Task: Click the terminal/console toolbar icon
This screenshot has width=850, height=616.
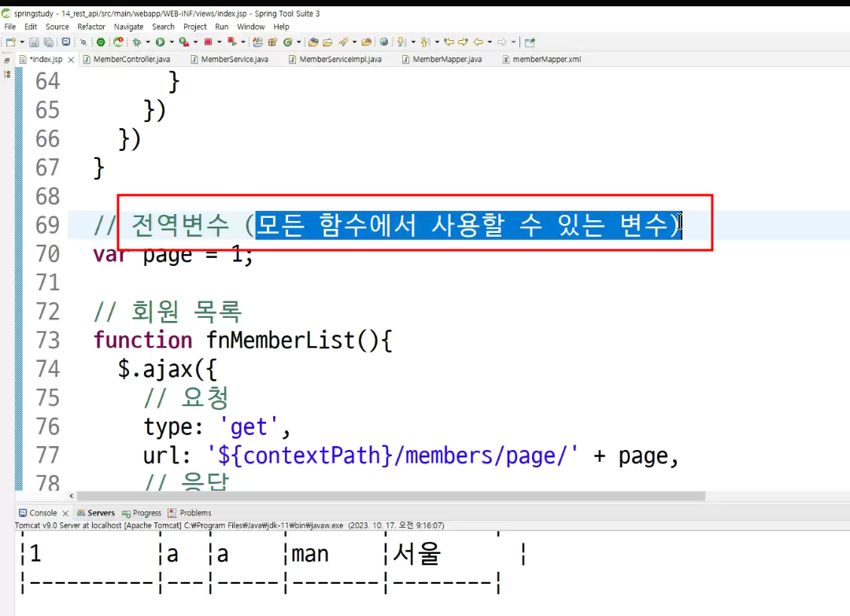Action: [x=65, y=42]
